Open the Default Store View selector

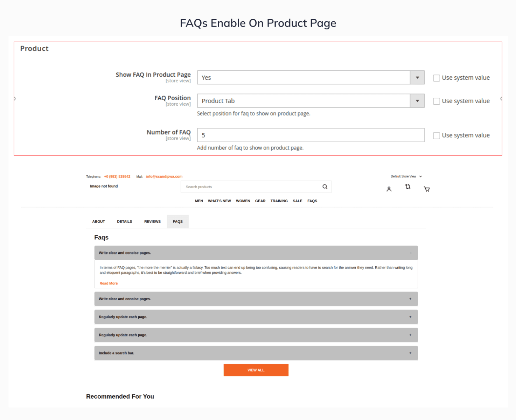405,176
